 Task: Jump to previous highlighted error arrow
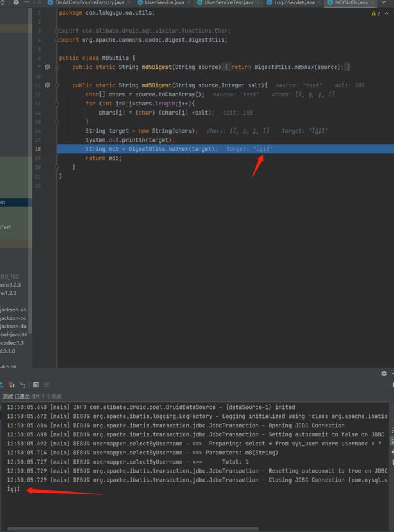coord(387,13)
